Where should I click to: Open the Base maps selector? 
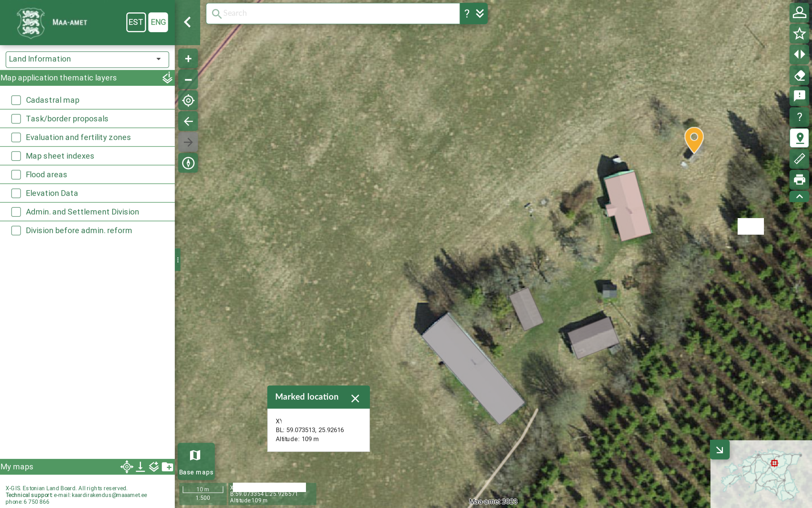pyautogui.click(x=196, y=461)
